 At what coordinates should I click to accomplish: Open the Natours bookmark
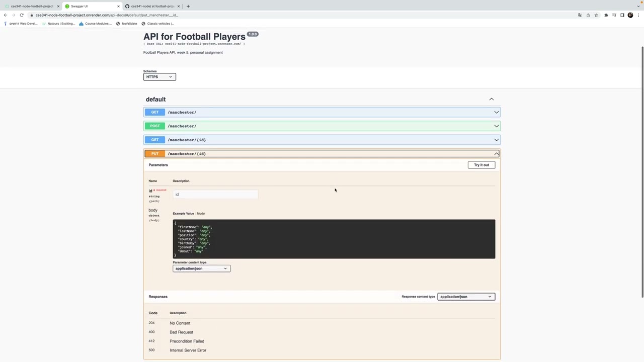point(58,24)
